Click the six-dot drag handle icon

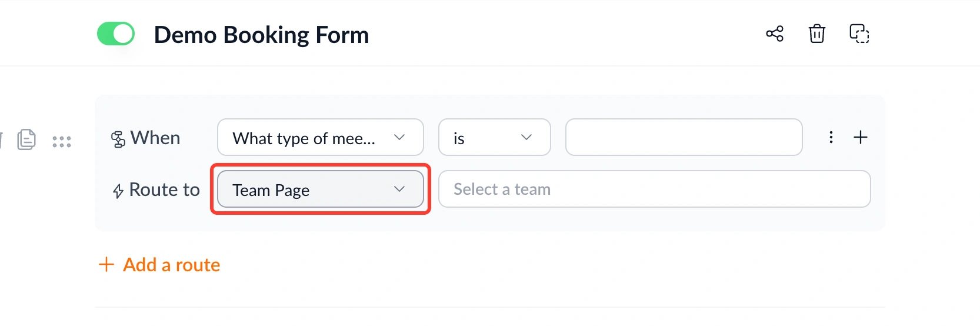62,141
